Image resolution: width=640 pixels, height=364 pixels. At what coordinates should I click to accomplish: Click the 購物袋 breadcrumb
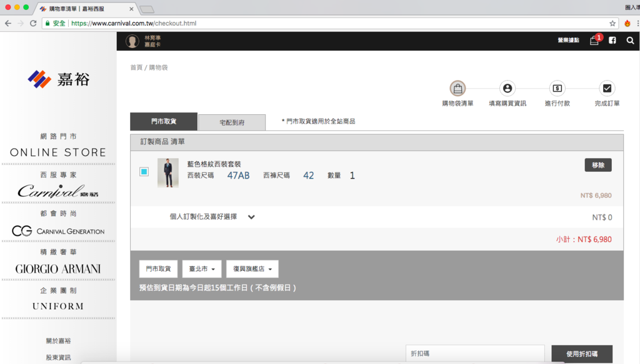click(x=158, y=67)
